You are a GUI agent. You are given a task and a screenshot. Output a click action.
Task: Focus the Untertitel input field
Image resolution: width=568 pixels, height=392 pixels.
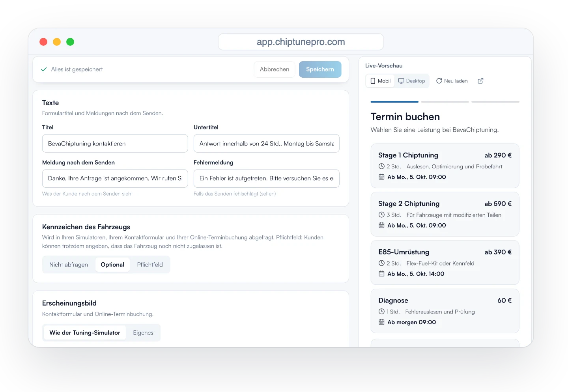pyautogui.click(x=267, y=144)
